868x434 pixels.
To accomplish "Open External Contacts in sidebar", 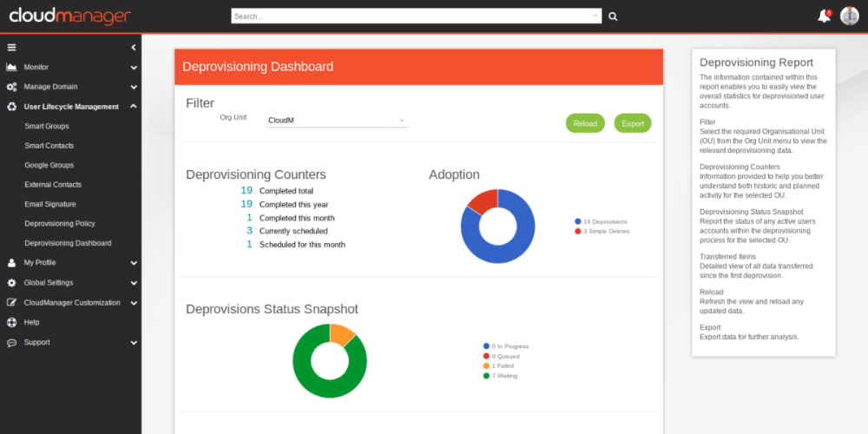I will 53,184.
